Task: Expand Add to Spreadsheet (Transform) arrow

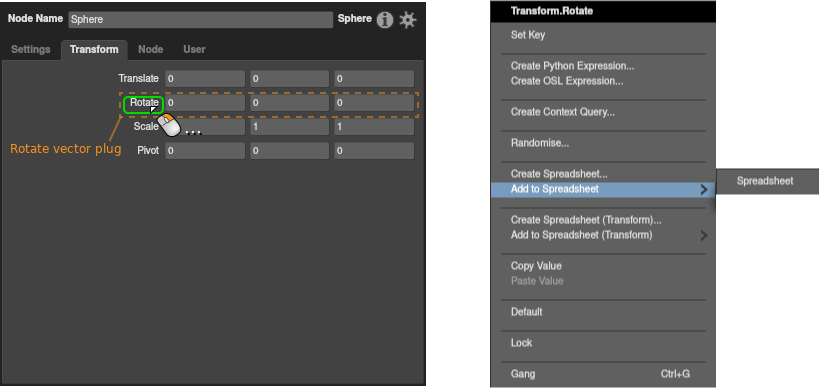Action: [704, 236]
